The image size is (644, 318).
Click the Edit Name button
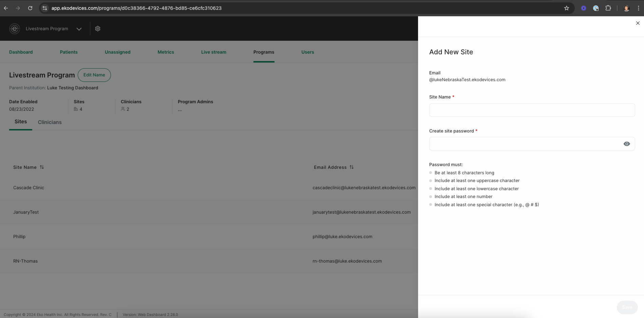click(x=94, y=75)
